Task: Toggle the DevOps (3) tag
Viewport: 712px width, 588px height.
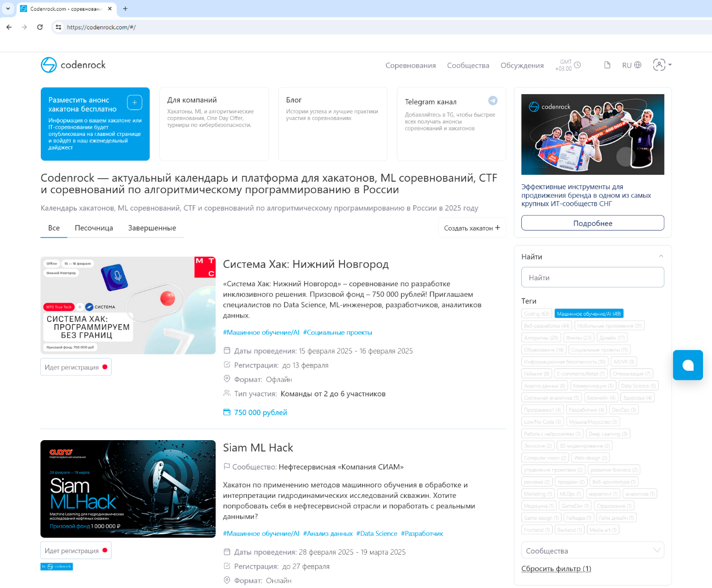Action: pyautogui.click(x=624, y=410)
